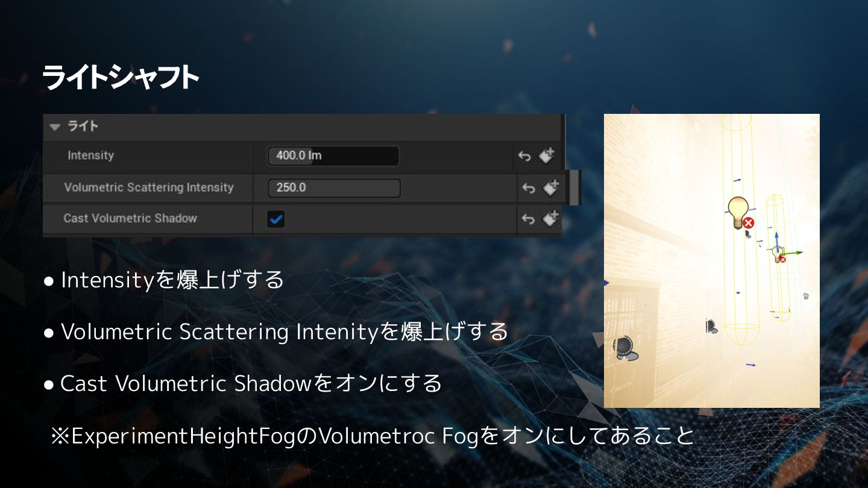Click the Intensity 400.0 lm field
Viewport: 868px width, 488px height.
click(333, 156)
